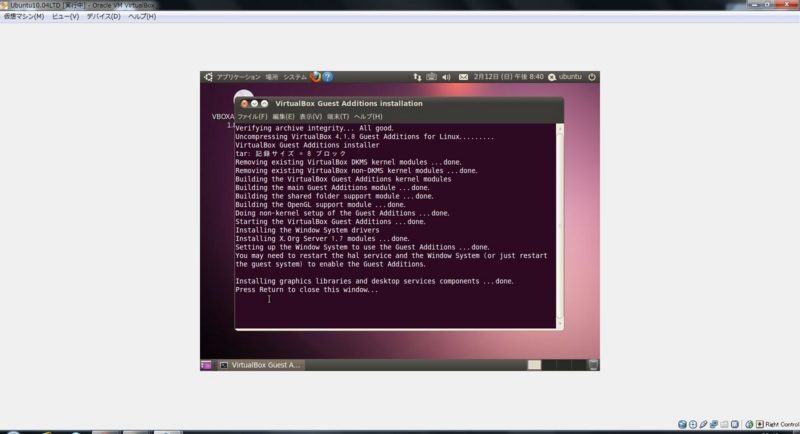Click the optical disc icon in VirtualBox status bar
The height and width of the screenshot is (434, 800).
coord(693,424)
